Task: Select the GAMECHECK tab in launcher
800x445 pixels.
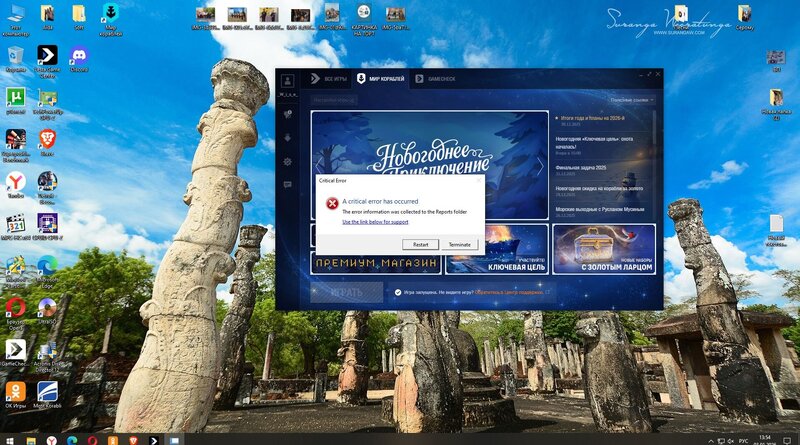Action: tap(439, 78)
